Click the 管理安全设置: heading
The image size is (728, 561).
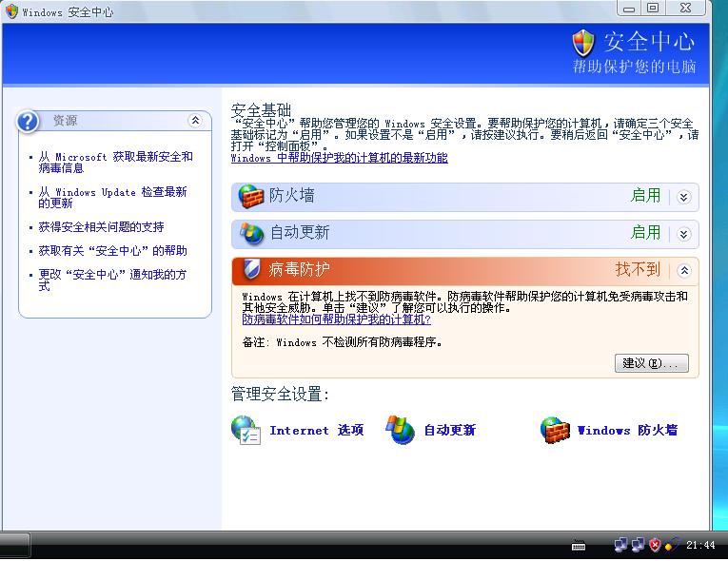coord(281,395)
